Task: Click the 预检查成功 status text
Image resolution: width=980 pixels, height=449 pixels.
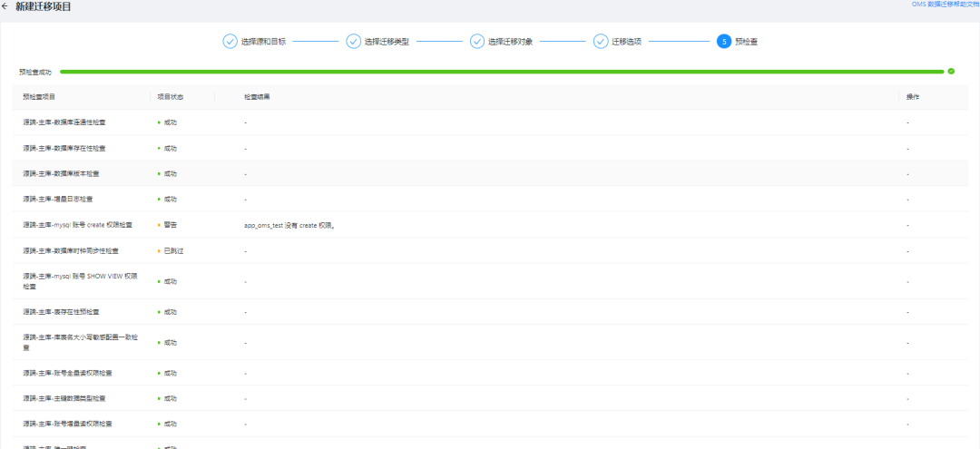Action: [x=35, y=73]
